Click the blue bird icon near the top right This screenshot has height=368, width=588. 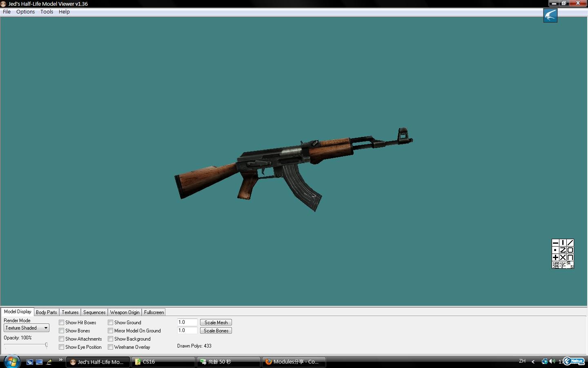(x=550, y=16)
